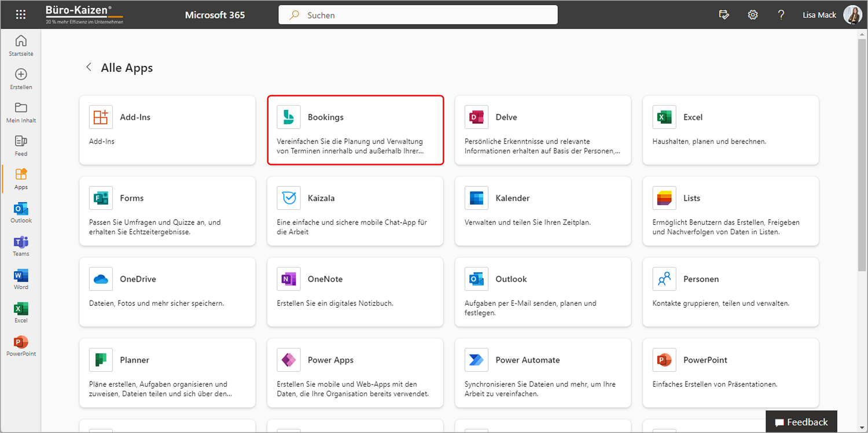Click the OneDrive tile description text

[x=156, y=303]
